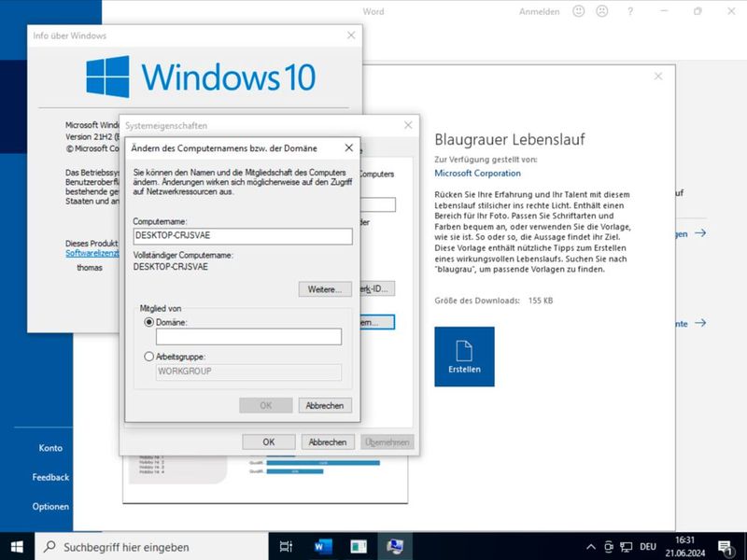Open Help via the question mark icon
The width and height of the screenshot is (747, 560).
click(630, 11)
